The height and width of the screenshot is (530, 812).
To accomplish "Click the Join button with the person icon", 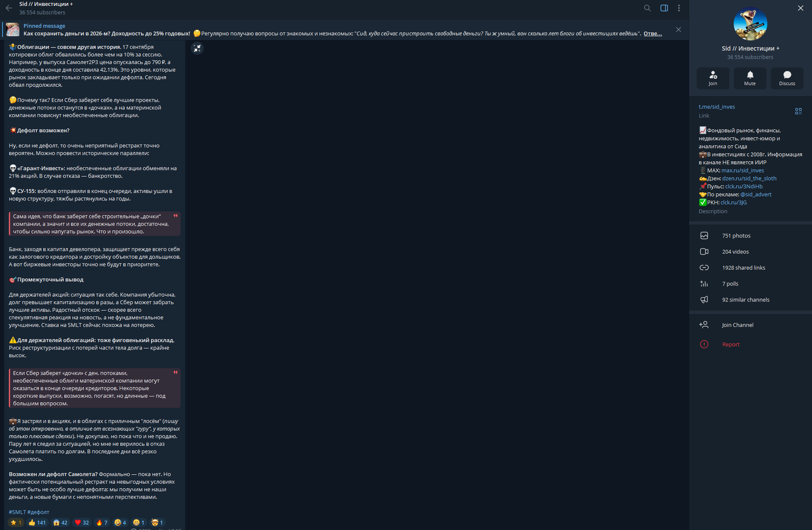I will 713,78.
